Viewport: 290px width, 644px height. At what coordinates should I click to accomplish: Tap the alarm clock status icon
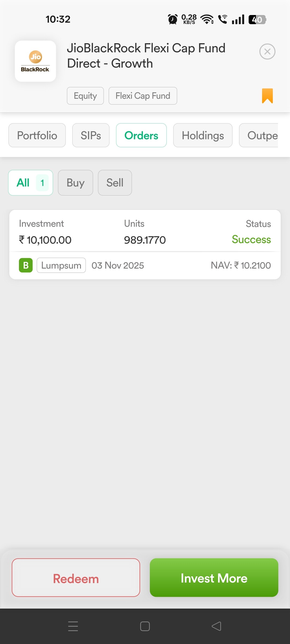[x=173, y=19]
